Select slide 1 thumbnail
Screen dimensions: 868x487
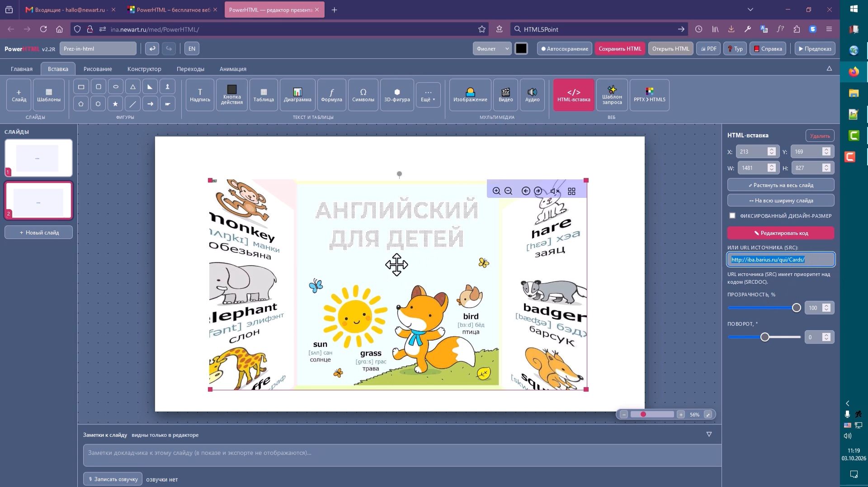(x=38, y=158)
